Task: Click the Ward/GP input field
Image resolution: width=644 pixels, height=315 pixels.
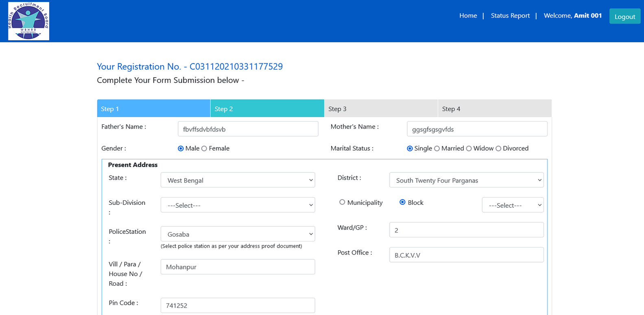Action: pyautogui.click(x=467, y=230)
